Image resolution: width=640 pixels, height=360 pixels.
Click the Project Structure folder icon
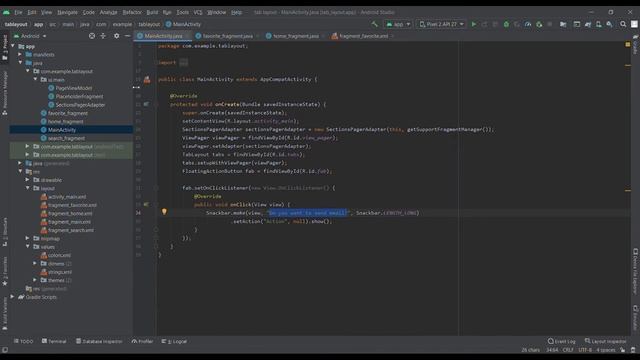[x=563, y=24]
